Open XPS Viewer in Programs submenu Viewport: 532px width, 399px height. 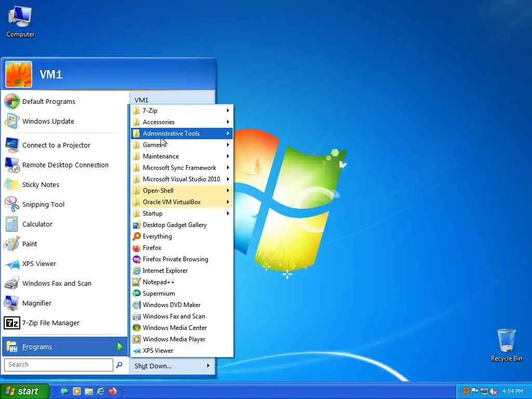tap(182, 351)
